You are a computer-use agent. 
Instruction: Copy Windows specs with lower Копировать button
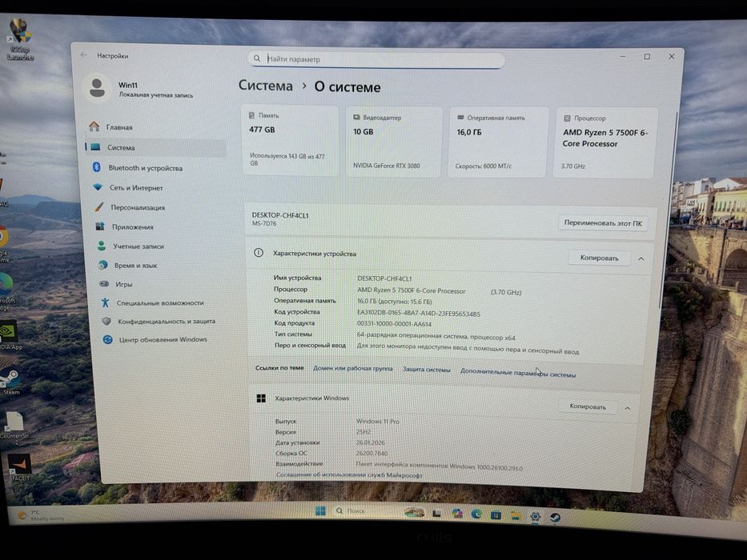(x=588, y=406)
